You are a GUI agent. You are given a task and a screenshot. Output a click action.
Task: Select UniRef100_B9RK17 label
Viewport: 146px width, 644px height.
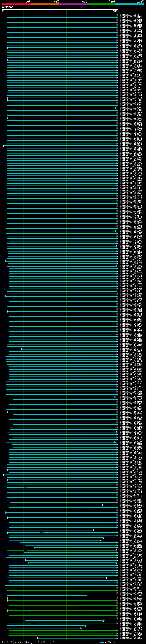[x=131, y=47]
